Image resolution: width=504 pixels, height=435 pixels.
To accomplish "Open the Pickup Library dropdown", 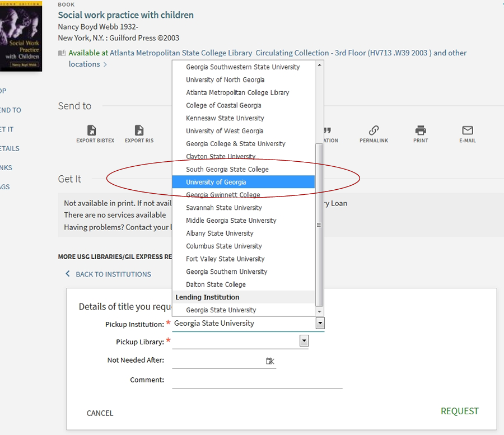I will click(x=304, y=341).
